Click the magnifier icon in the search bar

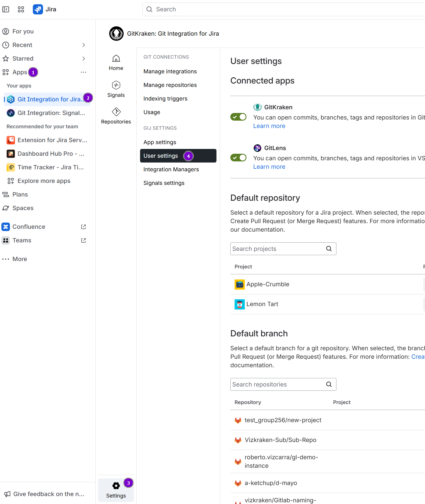(149, 9)
